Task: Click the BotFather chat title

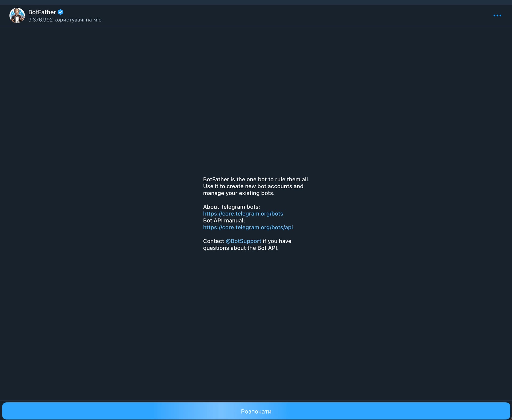Action: (42, 12)
